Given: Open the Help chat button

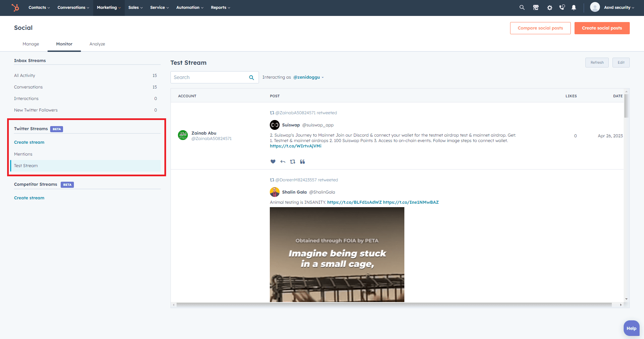Looking at the screenshot, I should tap(631, 328).
